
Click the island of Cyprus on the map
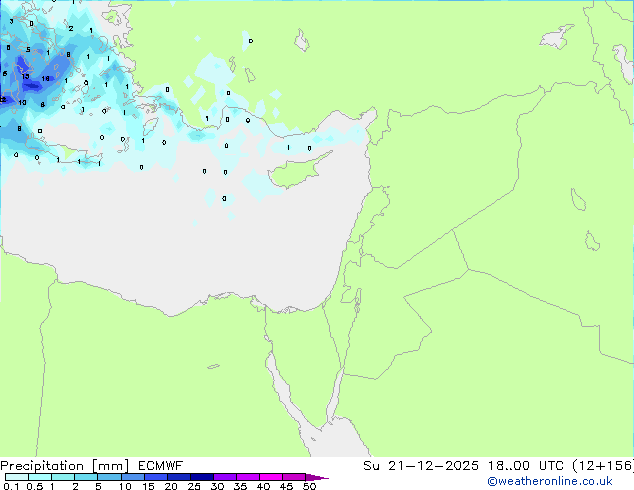299,170
